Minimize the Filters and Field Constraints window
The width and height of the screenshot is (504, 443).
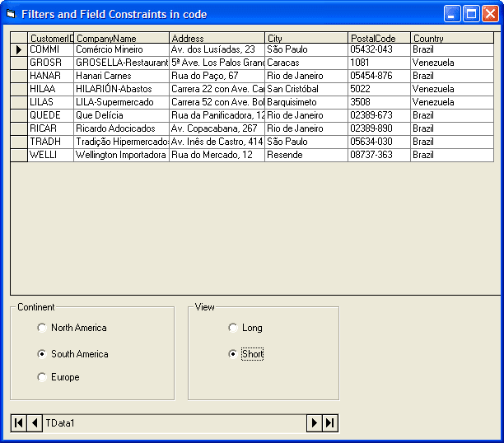coord(452,14)
